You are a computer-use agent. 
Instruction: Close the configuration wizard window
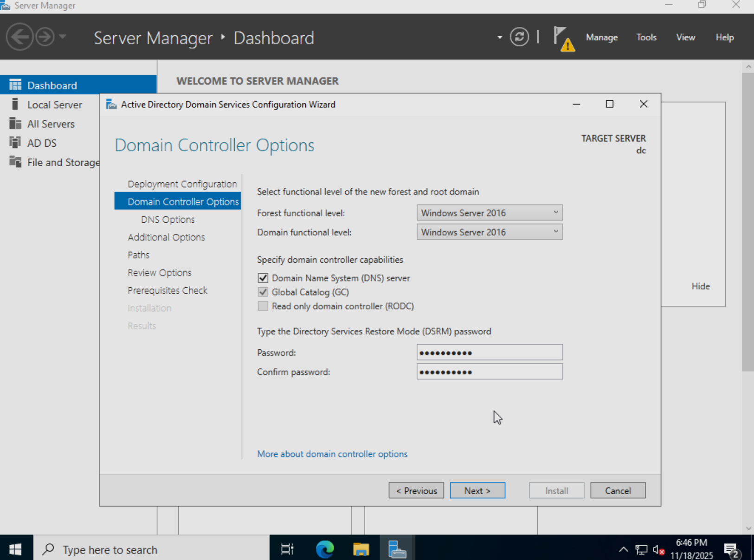[x=644, y=104]
